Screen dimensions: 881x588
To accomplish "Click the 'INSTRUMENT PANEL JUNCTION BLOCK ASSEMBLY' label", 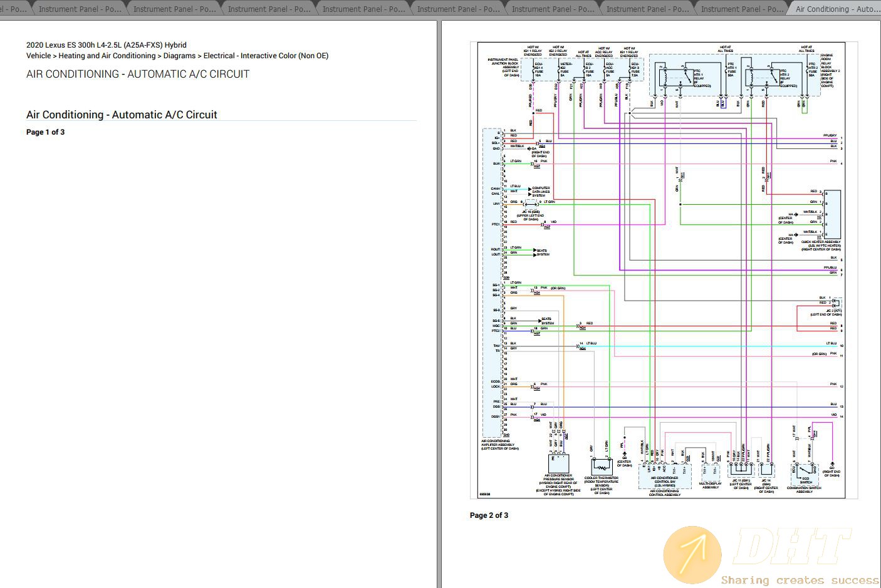I will 503,65.
